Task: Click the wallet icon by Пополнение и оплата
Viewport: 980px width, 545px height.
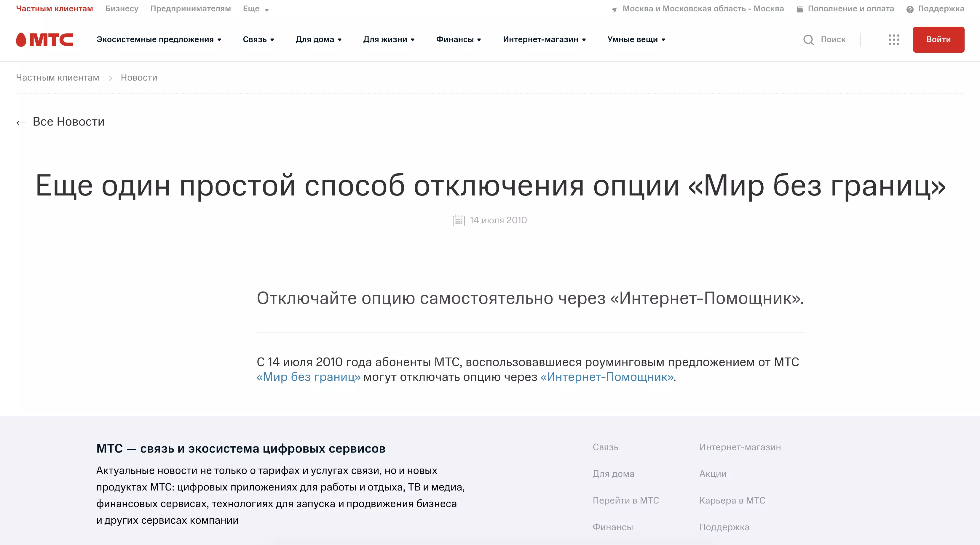Action: (800, 9)
